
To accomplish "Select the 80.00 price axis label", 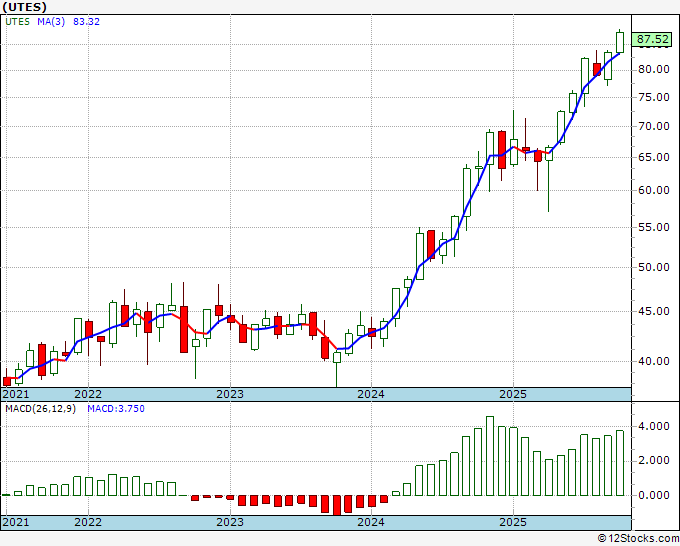I will pos(654,69).
